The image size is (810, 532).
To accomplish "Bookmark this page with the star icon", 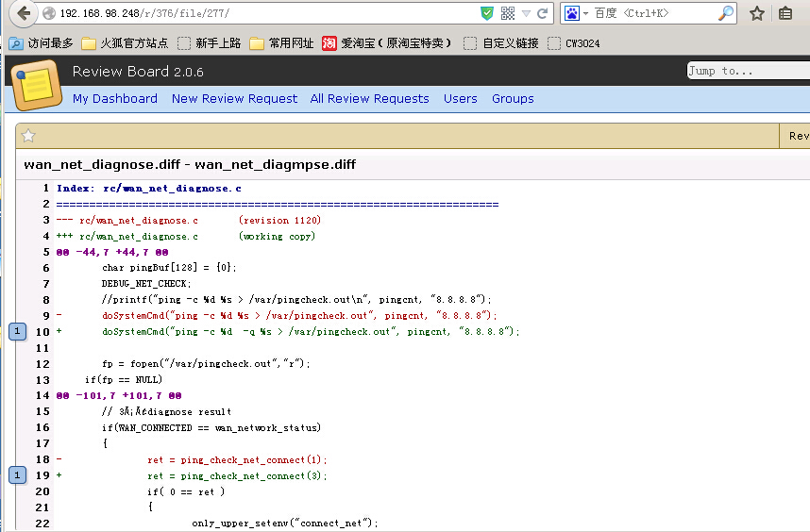I will [757, 13].
